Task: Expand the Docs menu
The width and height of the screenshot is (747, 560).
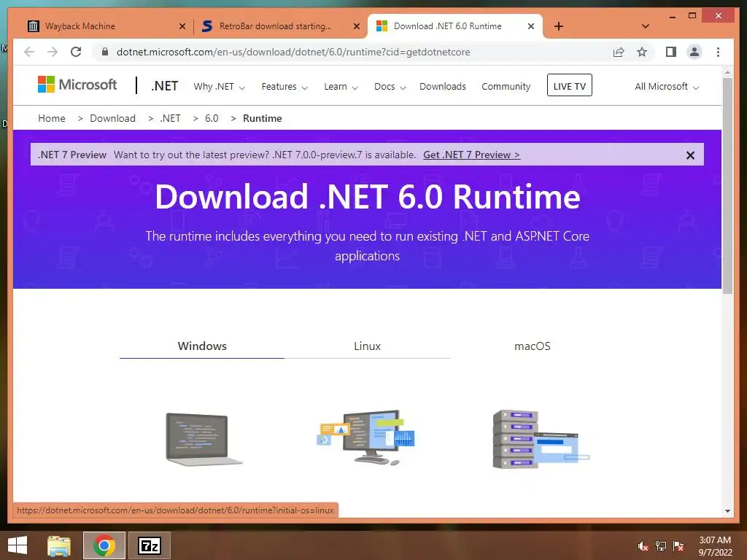Action: [390, 87]
